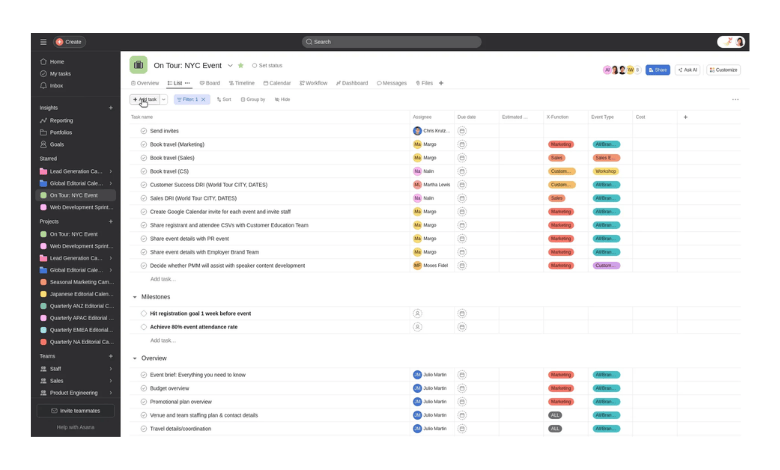780x470 pixels.
Task: Mark Budget overview task as complete
Action: [x=144, y=388]
